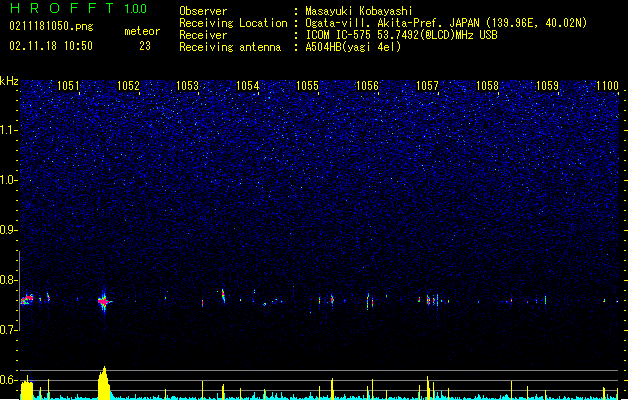Viewport: 629px width, 400px height.
Task: Click the 0.8 kHz axis label
Action: (x=9, y=280)
